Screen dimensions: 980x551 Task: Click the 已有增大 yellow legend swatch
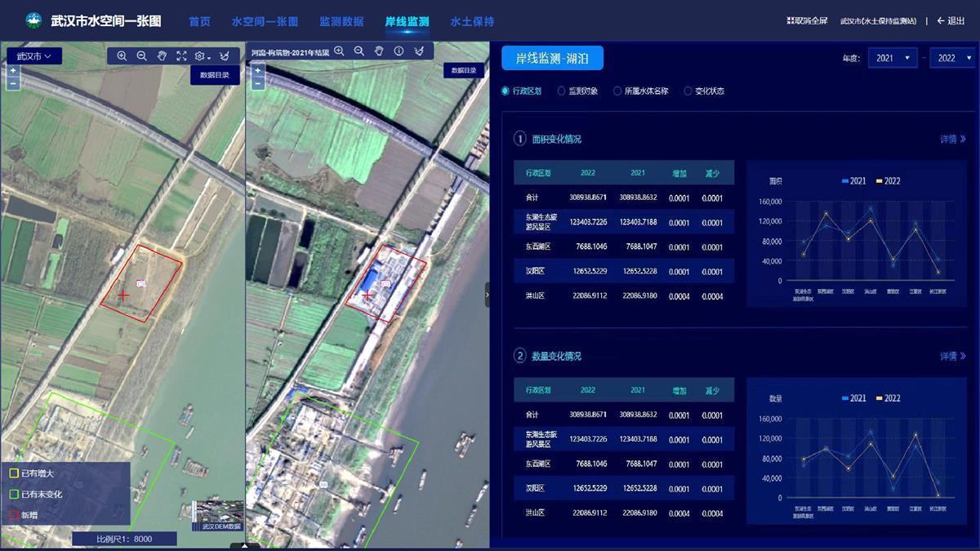14,473
